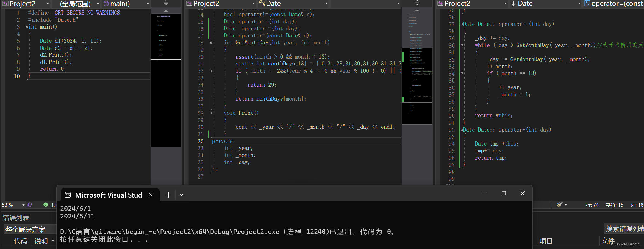Viewport: 644px width, 249px height.
Task: Open the (全局范围) scope dropdown
Action: (98, 4)
